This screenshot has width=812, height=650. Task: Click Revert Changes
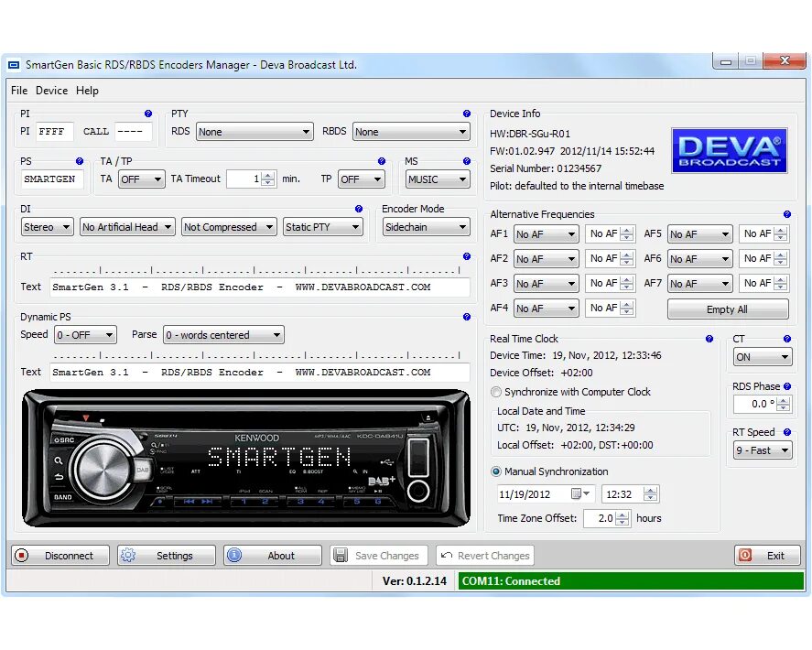pos(484,555)
